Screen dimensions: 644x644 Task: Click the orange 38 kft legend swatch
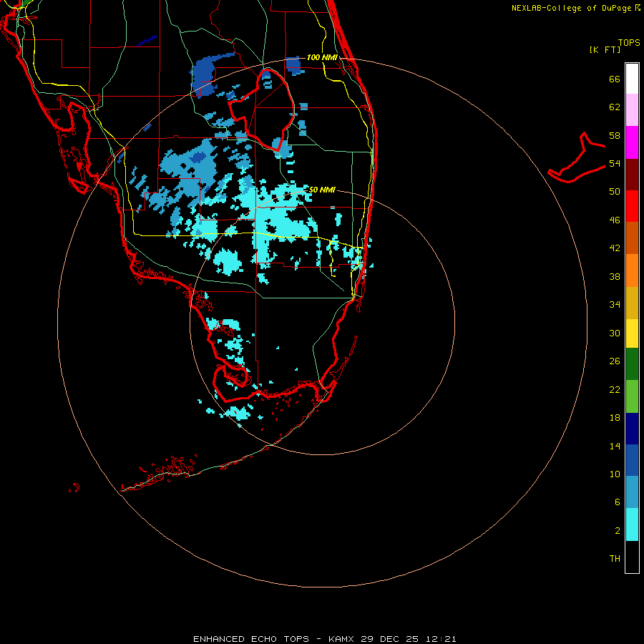point(632,270)
